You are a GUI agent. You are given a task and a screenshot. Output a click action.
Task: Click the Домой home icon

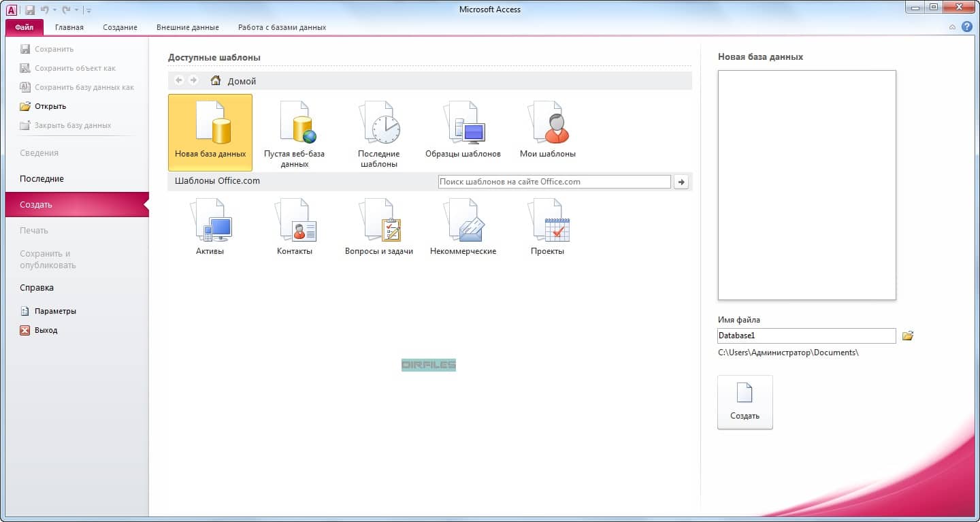point(216,80)
